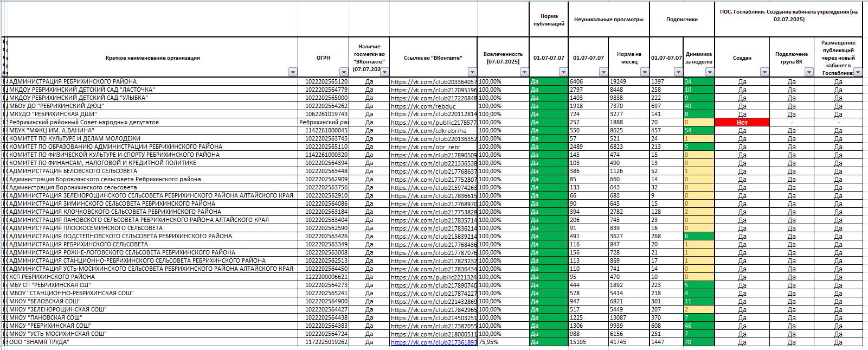Open VK link for КСП РЕБРИХИНСКОГО РАЙОНА

click(x=434, y=277)
